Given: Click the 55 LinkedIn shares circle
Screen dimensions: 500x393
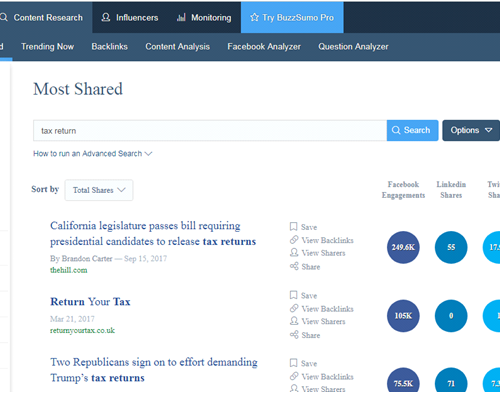Looking at the screenshot, I should point(451,247).
